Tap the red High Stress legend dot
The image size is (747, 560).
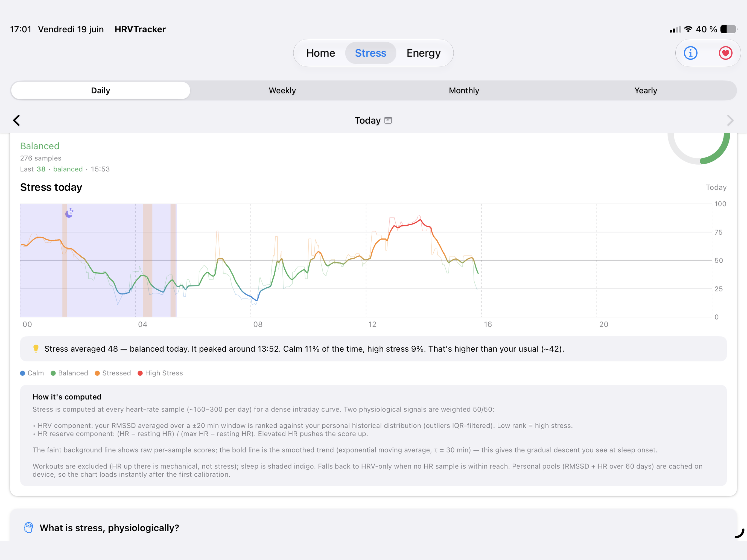pos(140,373)
